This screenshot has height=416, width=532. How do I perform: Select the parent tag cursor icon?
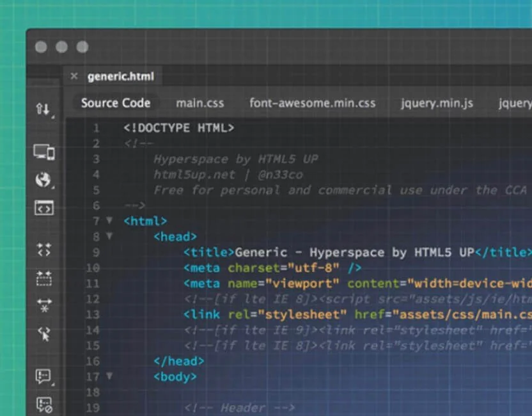pos(43,333)
